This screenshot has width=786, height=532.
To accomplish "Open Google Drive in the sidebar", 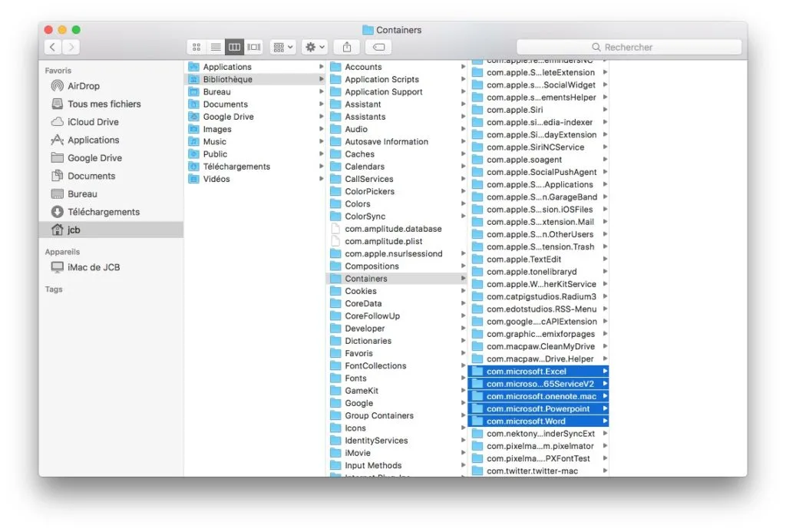I will coord(111,158).
